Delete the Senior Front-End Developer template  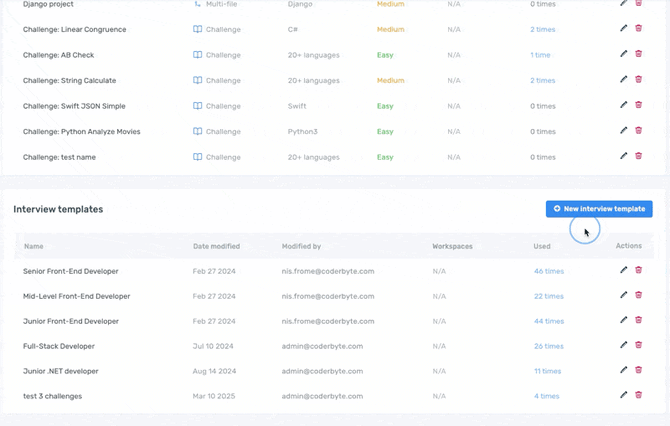point(639,270)
